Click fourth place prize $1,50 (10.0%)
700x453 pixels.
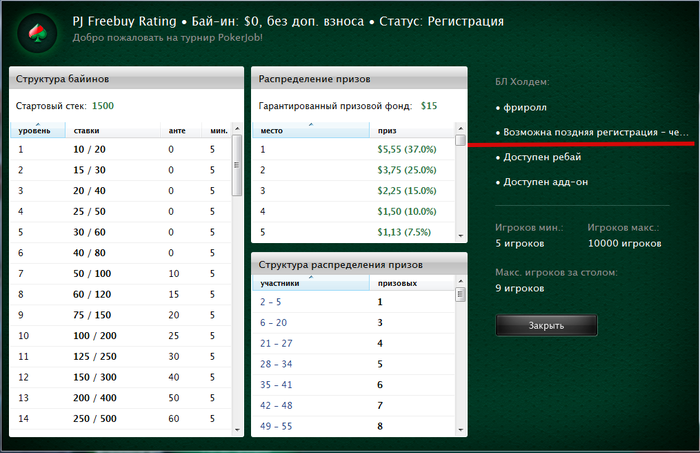[x=407, y=212]
